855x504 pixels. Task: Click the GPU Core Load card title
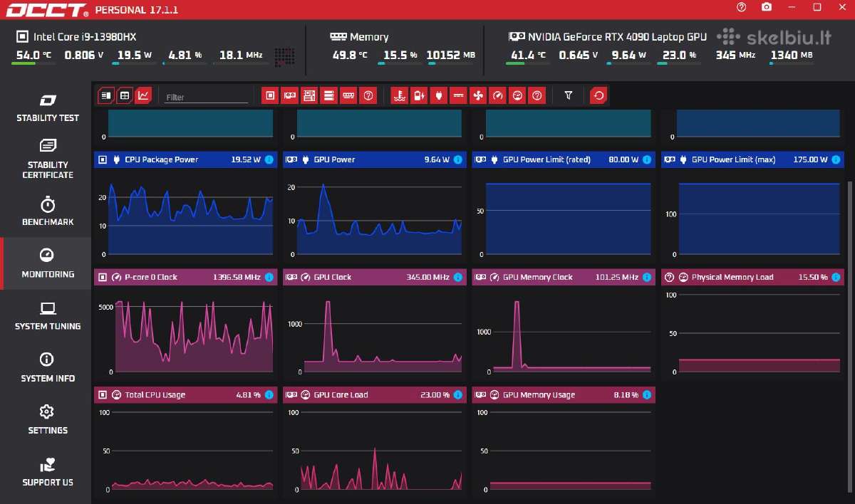pyautogui.click(x=341, y=394)
